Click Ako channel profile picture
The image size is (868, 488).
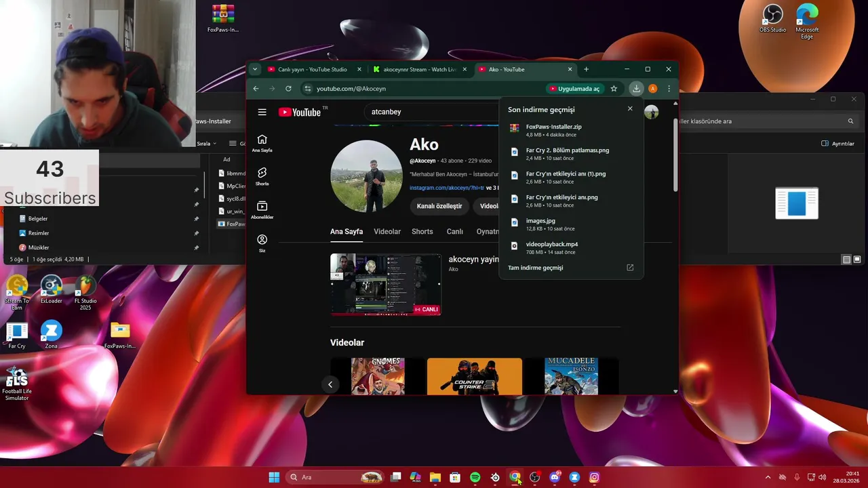[x=366, y=176]
